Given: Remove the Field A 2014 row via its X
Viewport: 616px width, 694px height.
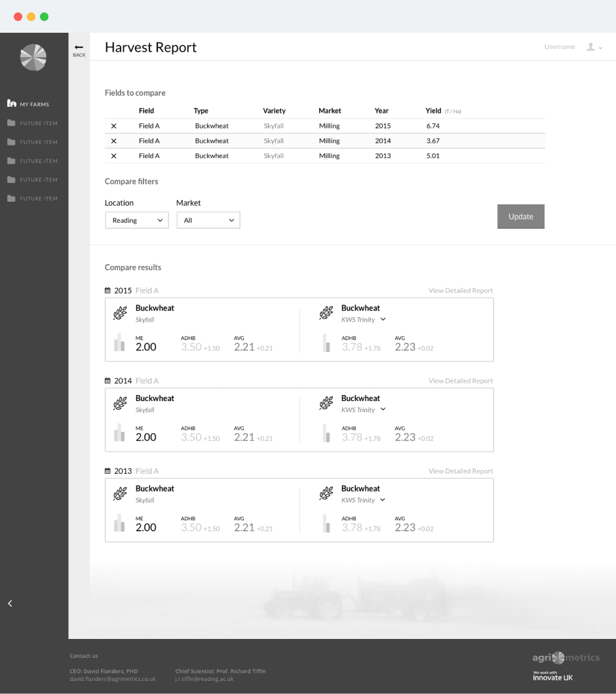Looking at the screenshot, I should (x=114, y=140).
